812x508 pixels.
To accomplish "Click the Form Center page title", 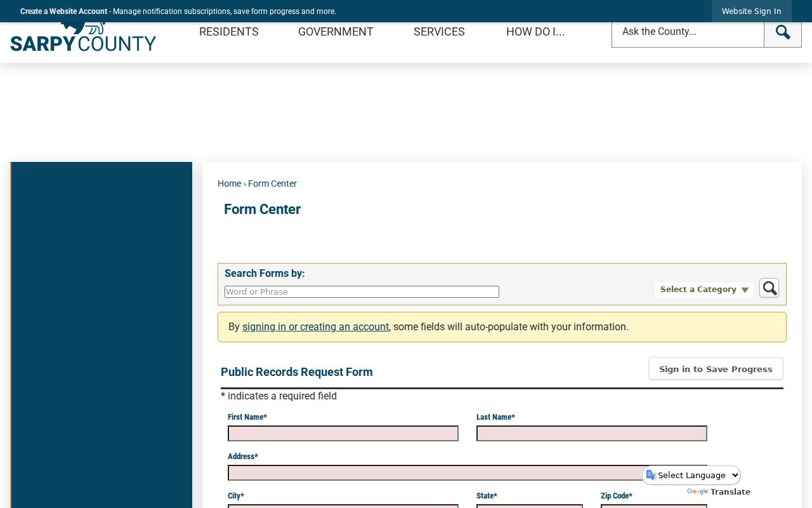I will coord(262,210).
